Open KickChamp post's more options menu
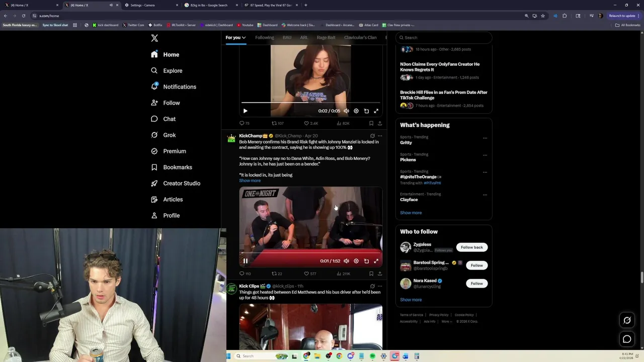This screenshot has width=644, height=362. (380, 136)
